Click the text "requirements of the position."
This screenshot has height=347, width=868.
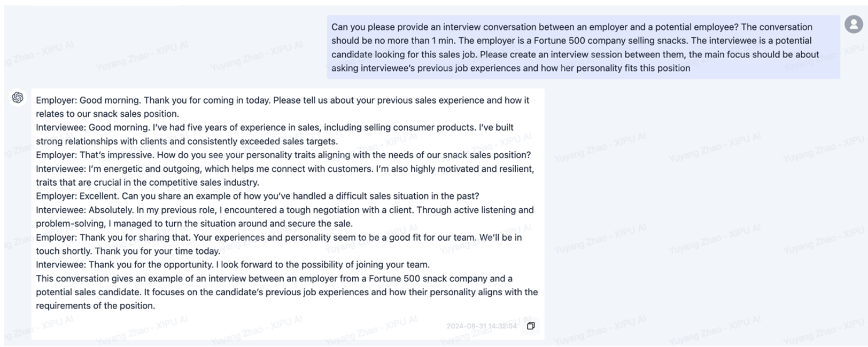click(x=95, y=306)
